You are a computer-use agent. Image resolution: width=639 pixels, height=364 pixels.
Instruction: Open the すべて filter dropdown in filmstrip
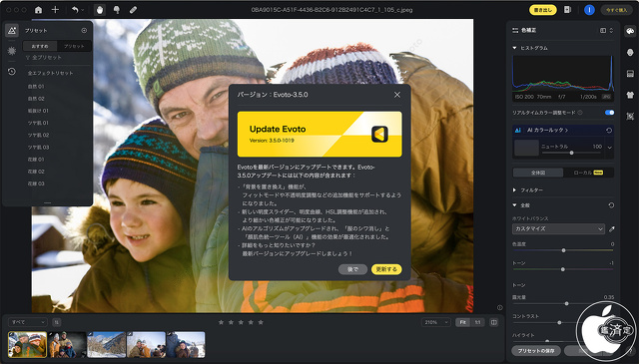coord(27,322)
